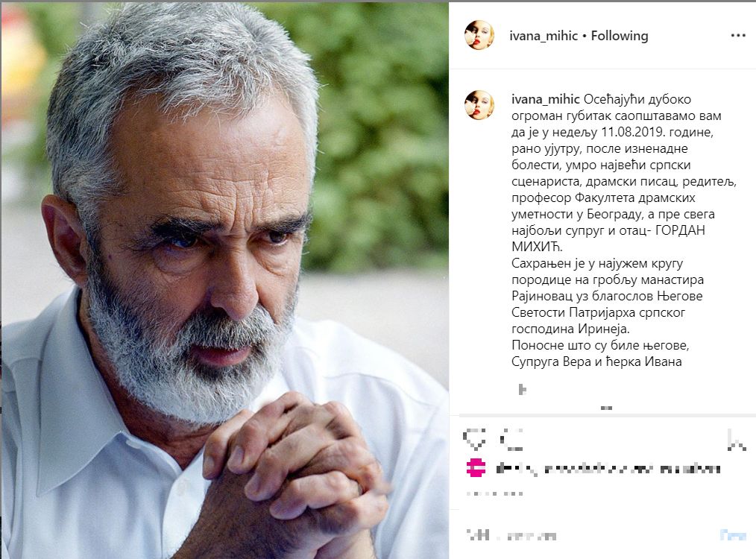Click the photo of the bearded man

click(x=224, y=280)
